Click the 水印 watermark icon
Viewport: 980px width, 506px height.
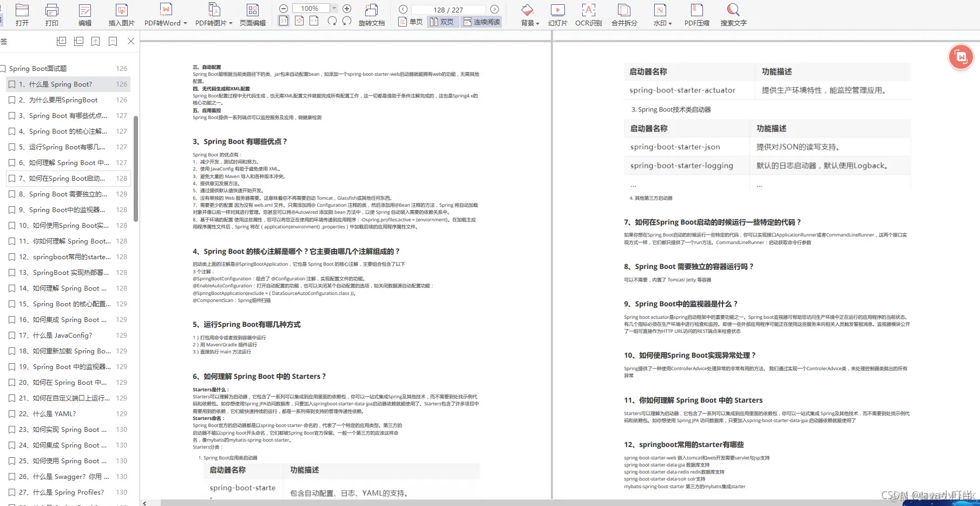click(660, 10)
